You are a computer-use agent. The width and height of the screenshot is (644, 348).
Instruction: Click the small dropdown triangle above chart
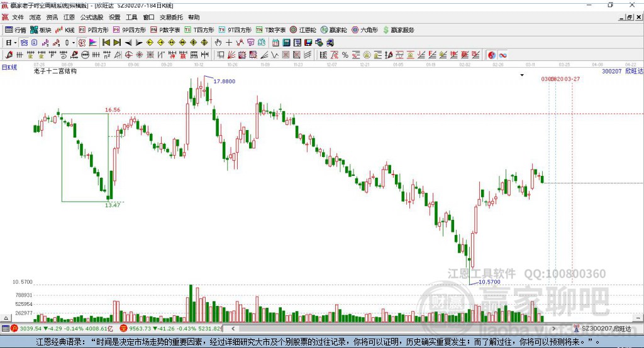[x=522, y=75]
